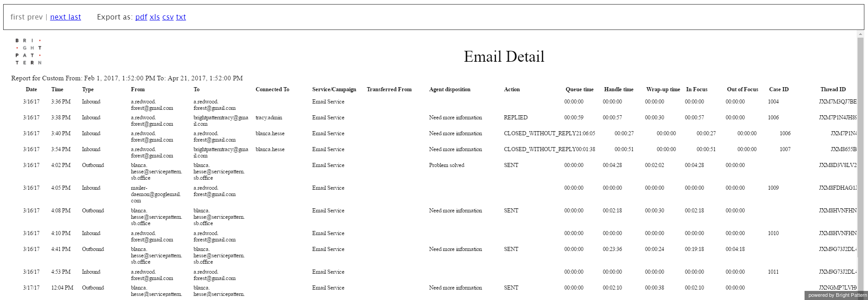Click thread ID 'JXM8D3V8LV2'
Image resolution: width=868 pixels, height=300 pixels.
coord(838,165)
